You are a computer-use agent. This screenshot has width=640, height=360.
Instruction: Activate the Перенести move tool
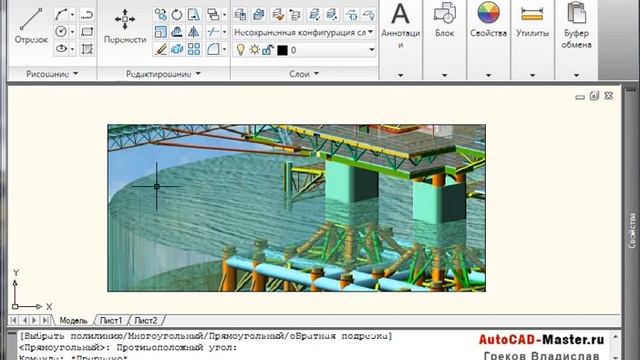tap(125, 27)
